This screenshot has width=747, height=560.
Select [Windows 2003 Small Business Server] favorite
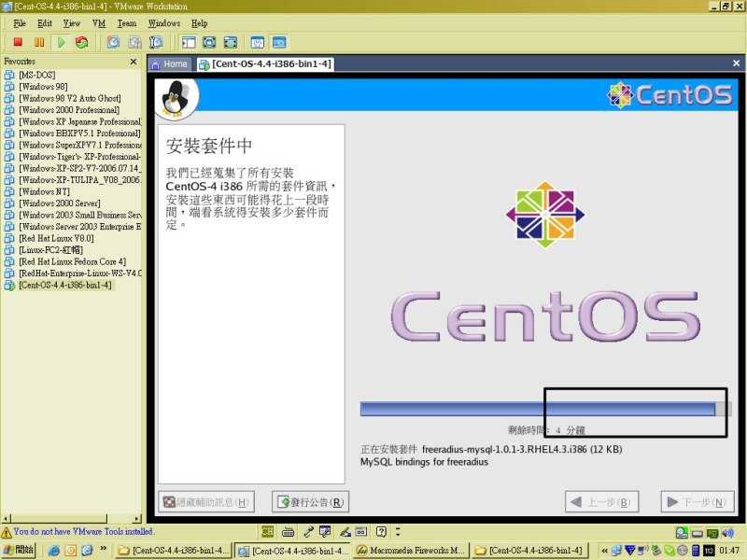click(80, 215)
